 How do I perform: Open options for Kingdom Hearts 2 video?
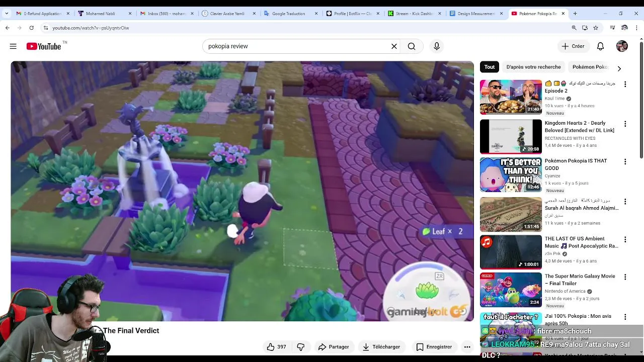(625, 124)
